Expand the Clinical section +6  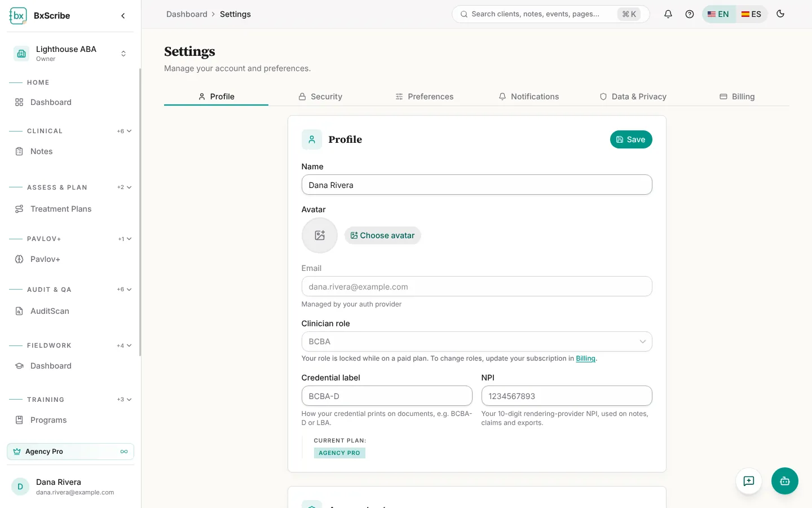125,131
